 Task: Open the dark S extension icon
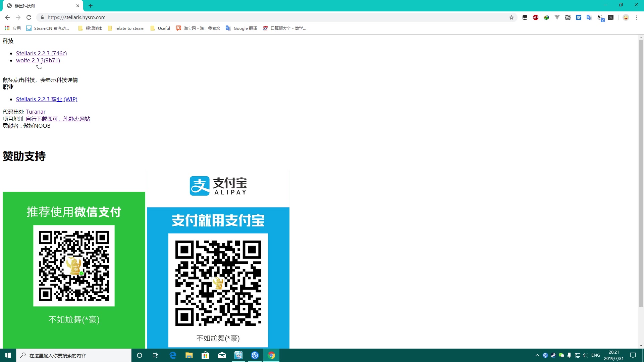click(x=611, y=17)
